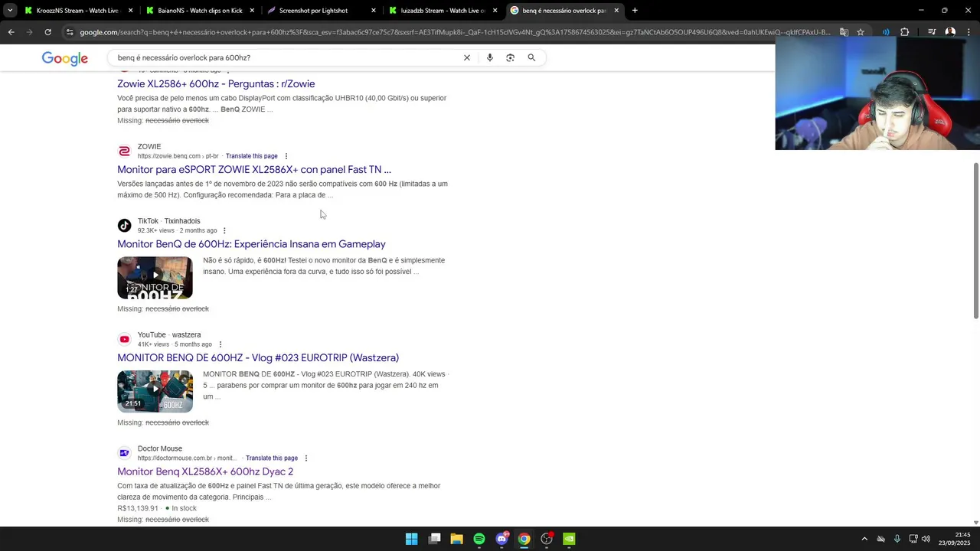The height and width of the screenshot is (551, 980).
Task: Open Monitor para eSPORT ZOWIE XL2586X+ result
Action: tap(254, 169)
